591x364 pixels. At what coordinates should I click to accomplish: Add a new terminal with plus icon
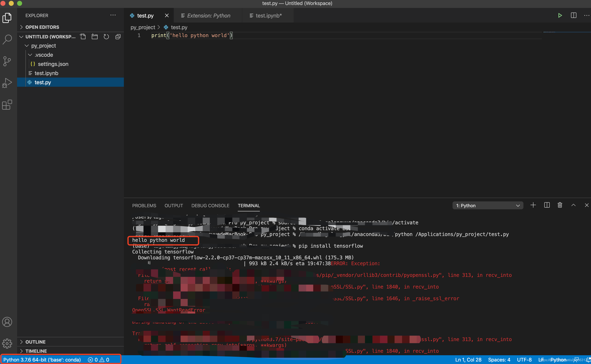[x=533, y=205]
